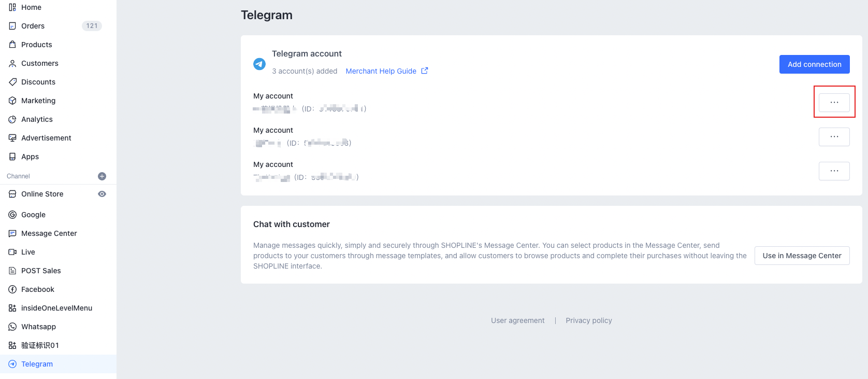Viewport: 868px width, 379px height.
Task: Click the Facebook channel icon
Action: [12, 289]
